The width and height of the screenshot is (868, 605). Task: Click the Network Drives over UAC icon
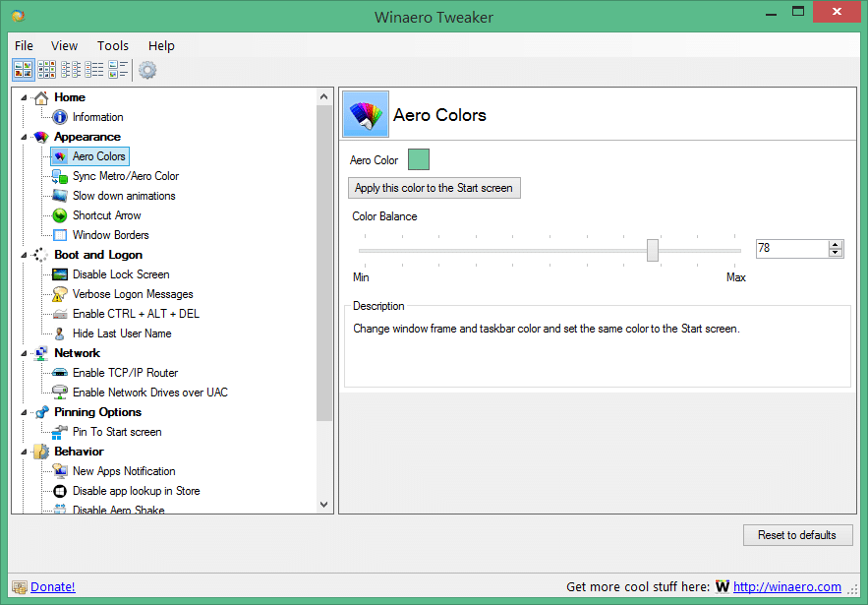[x=60, y=393]
